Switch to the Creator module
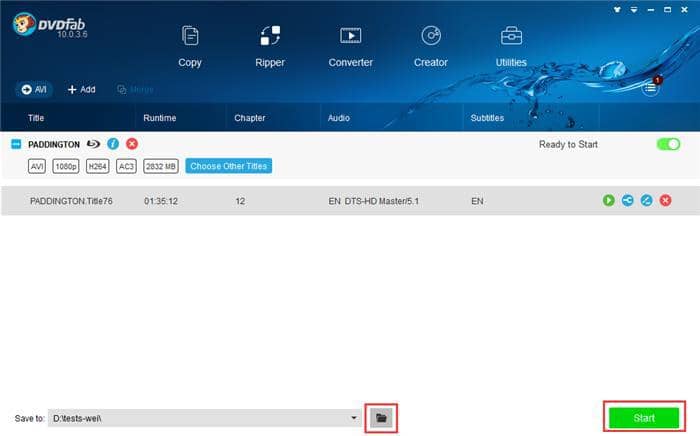The height and width of the screenshot is (436, 700). [431, 46]
